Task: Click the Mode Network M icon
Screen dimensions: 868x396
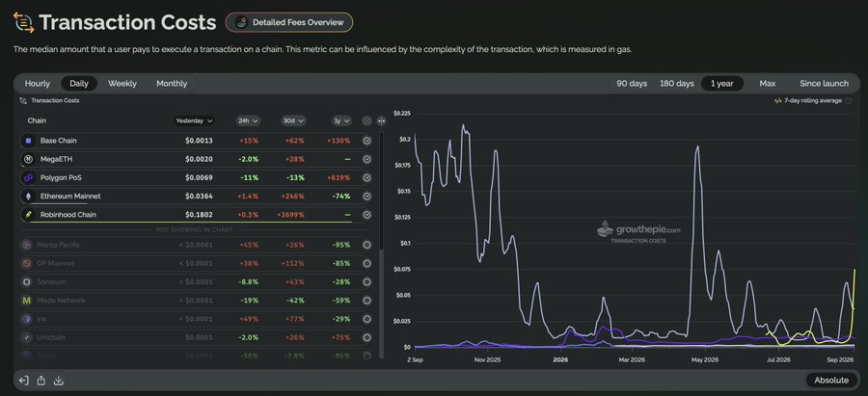Action: pyautogui.click(x=27, y=301)
